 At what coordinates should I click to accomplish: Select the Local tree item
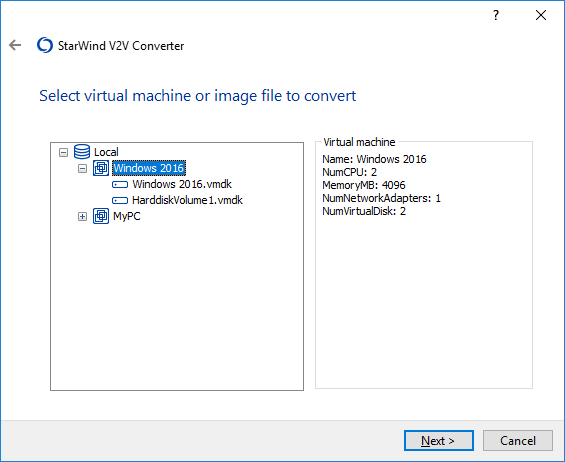106,152
